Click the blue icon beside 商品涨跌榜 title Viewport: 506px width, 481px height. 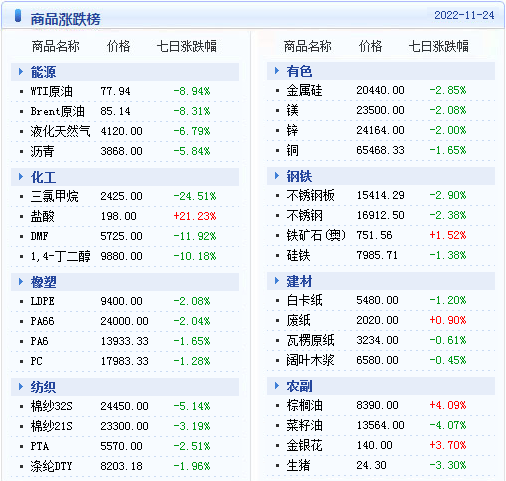[18, 16]
